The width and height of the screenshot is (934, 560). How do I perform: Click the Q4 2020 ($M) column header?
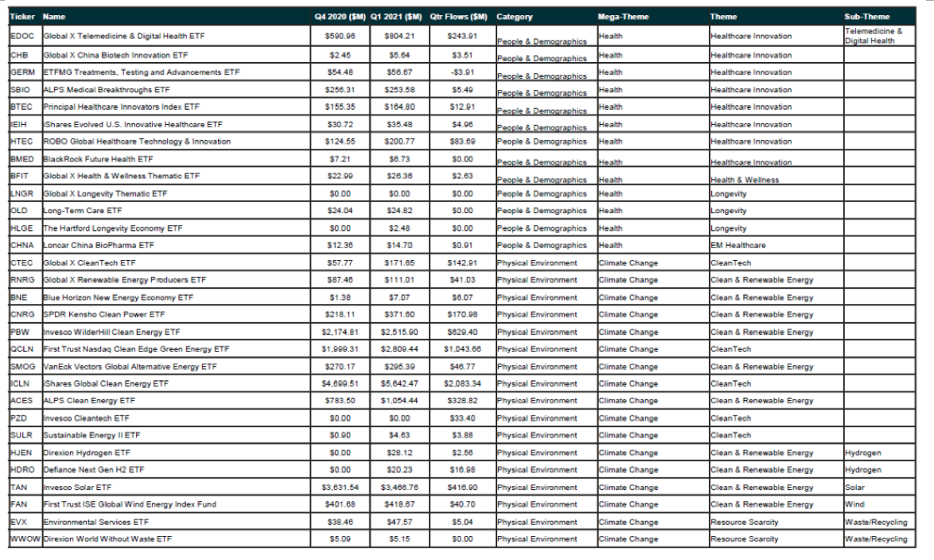340,17
